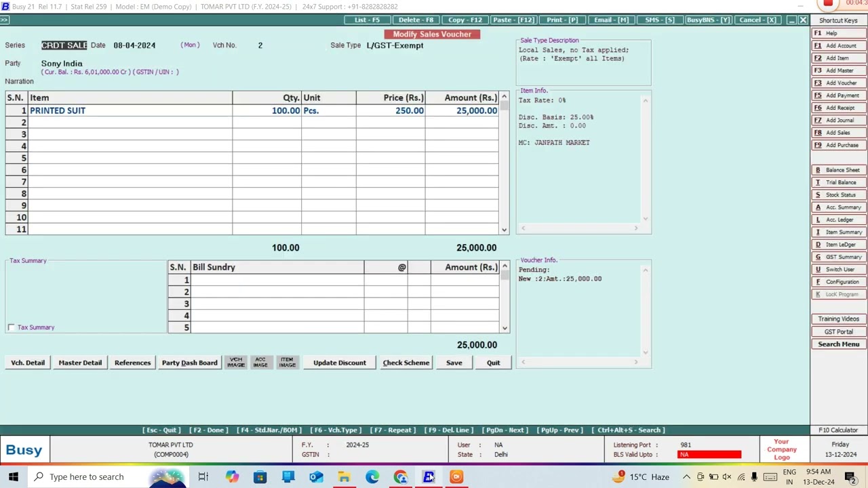Viewport: 868px width, 488px height.
Task: Click the F1 Add Account shortcut
Action: [839, 45]
